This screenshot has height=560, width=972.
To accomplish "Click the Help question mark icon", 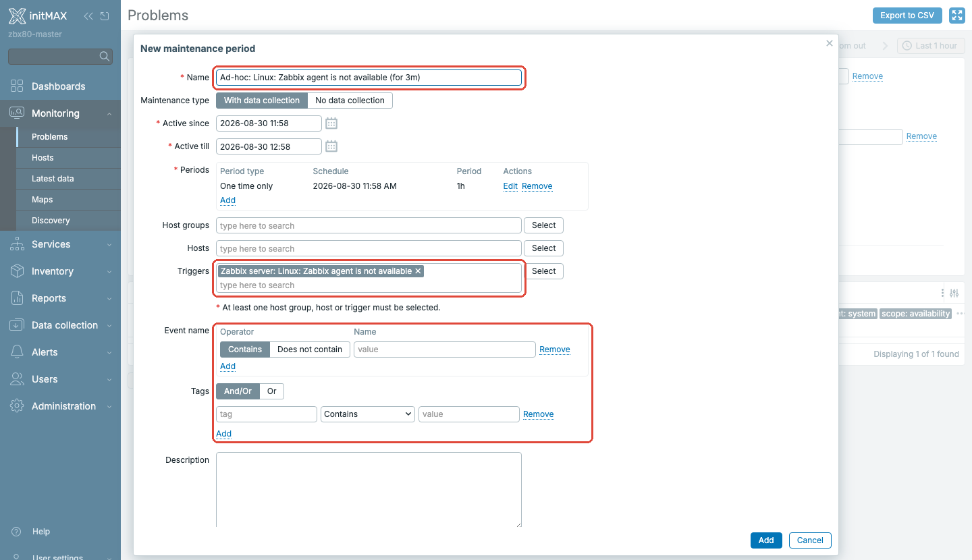I will (x=17, y=532).
